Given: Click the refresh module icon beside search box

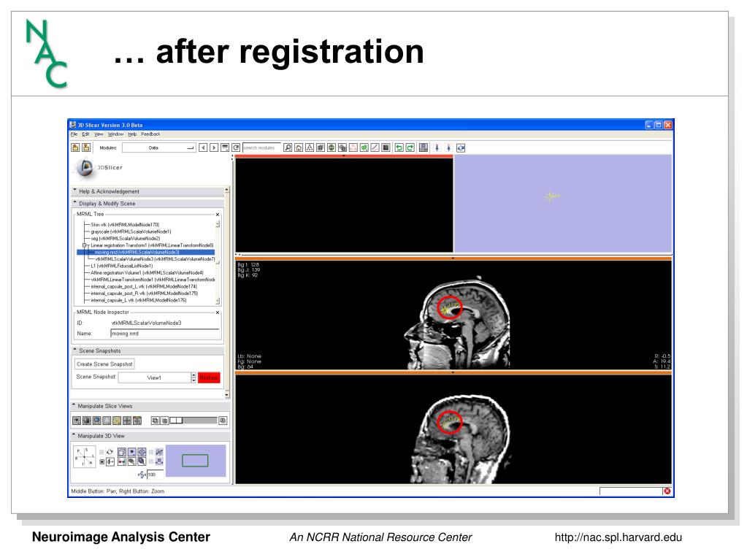Looking at the screenshot, I should coord(236,147).
